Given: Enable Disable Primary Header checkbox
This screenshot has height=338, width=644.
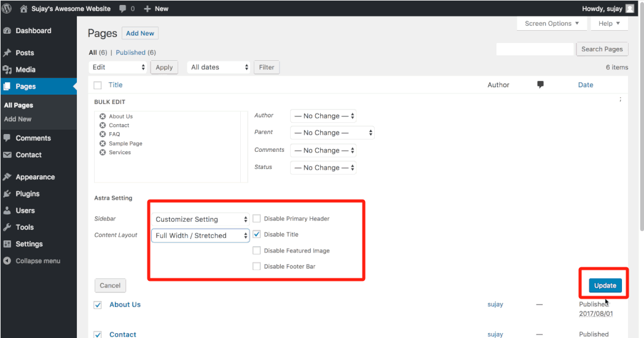Looking at the screenshot, I should point(257,219).
